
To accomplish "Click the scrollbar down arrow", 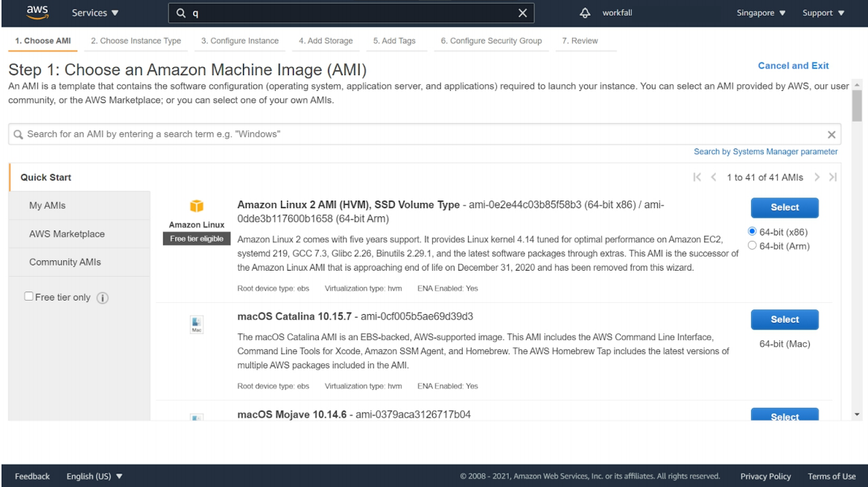I will 857,415.
